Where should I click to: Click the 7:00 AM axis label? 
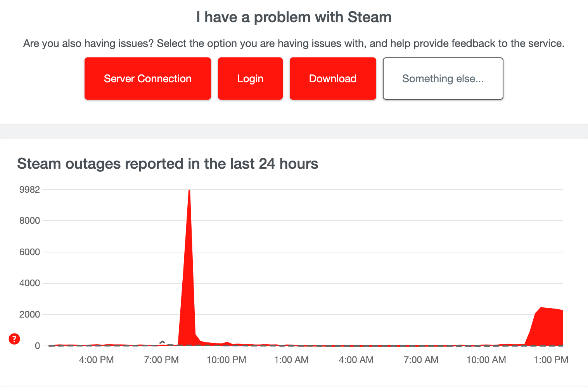coord(421,359)
